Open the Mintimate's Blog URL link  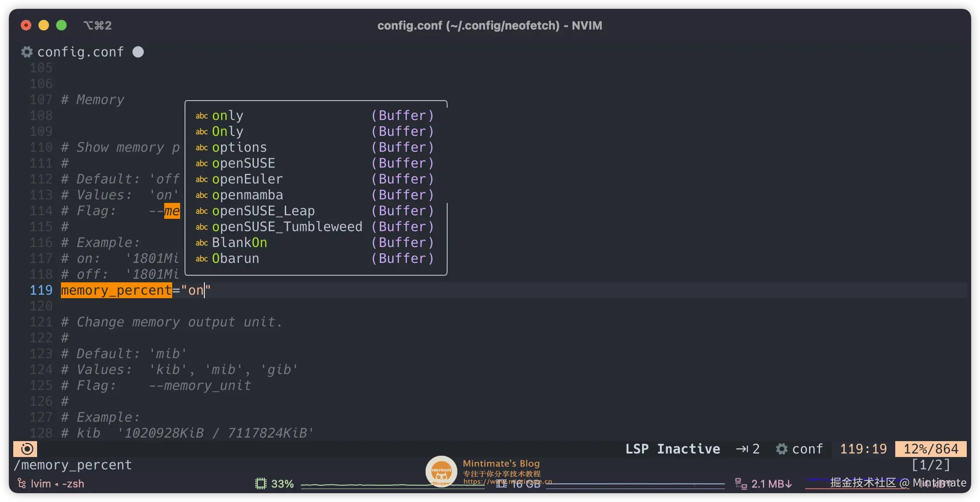508,482
